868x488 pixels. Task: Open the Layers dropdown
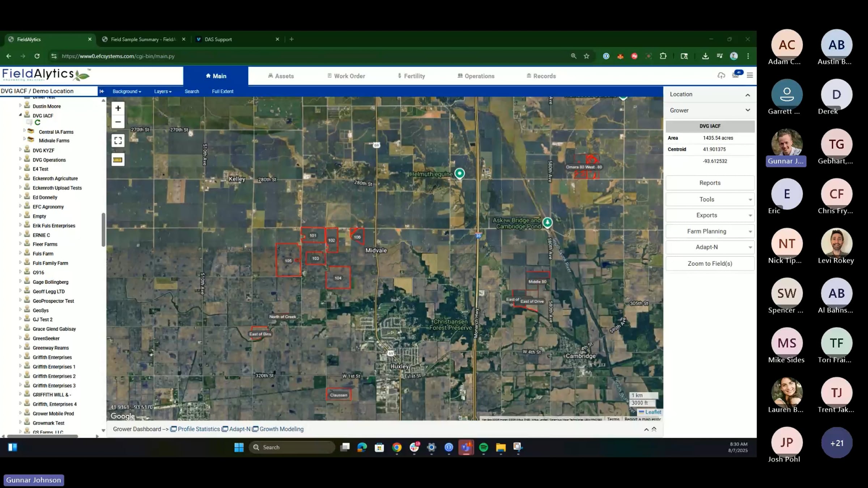pyautogui.click(x=163, y=91)
